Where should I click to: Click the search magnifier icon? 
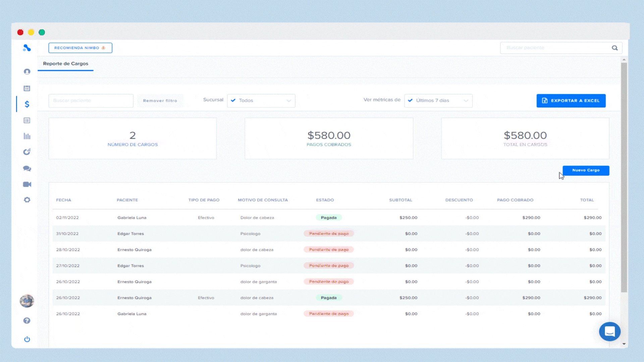pos(614,48)
